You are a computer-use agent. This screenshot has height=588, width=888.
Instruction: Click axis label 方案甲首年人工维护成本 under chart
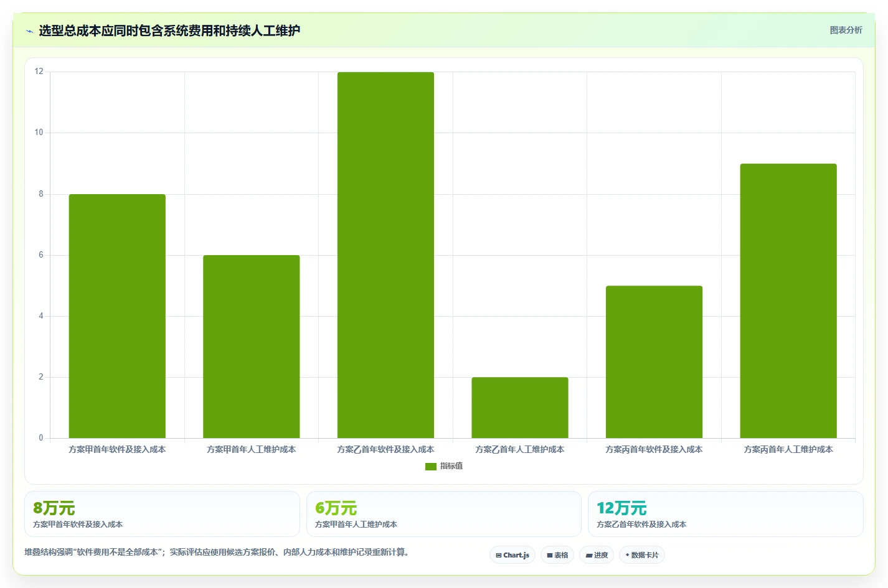click(252, 449)
